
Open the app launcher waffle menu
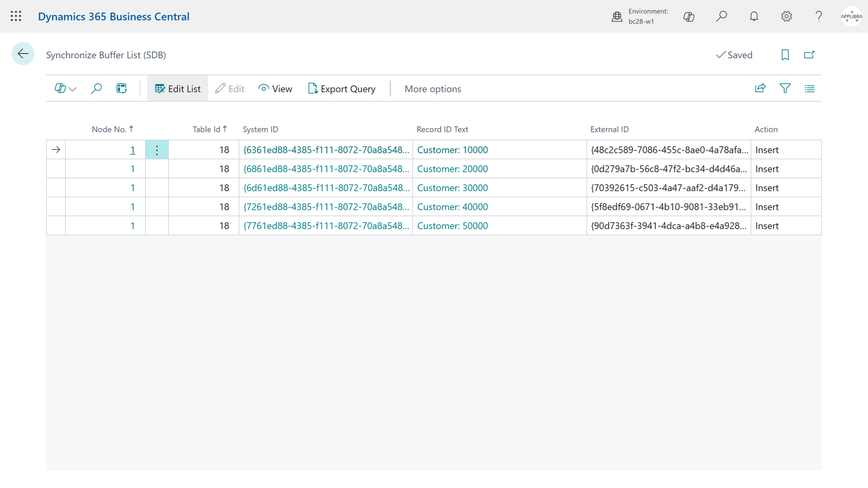[x=16, y=16]
